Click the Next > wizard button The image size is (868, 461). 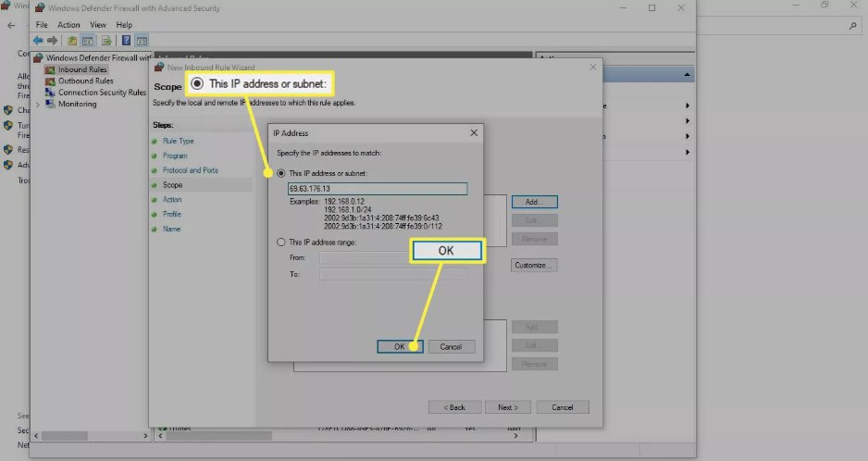(508, 407)
